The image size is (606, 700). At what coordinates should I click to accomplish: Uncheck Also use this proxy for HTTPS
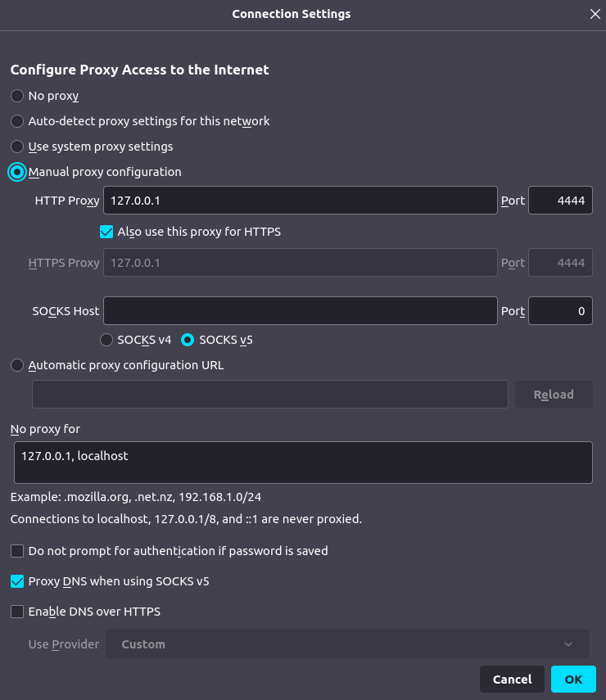pos(106,232)
